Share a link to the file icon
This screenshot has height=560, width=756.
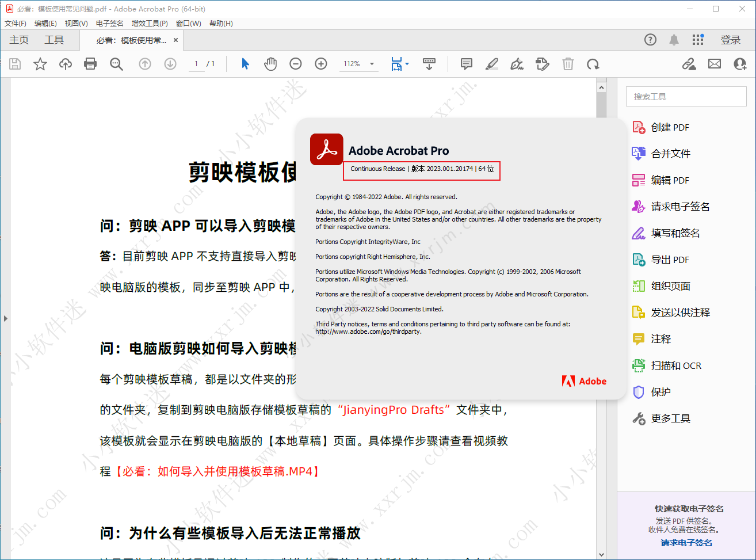(689, 64)
